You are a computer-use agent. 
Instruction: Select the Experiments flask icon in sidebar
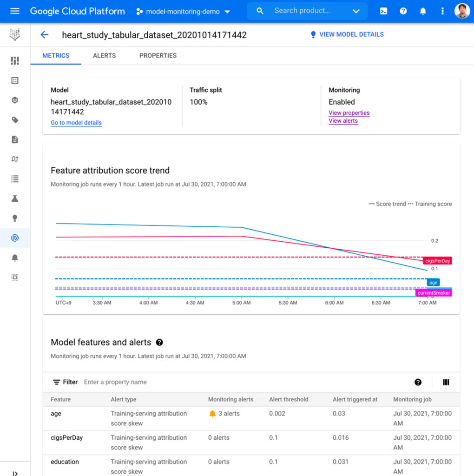pyautogui.click(x=14, y=198)
